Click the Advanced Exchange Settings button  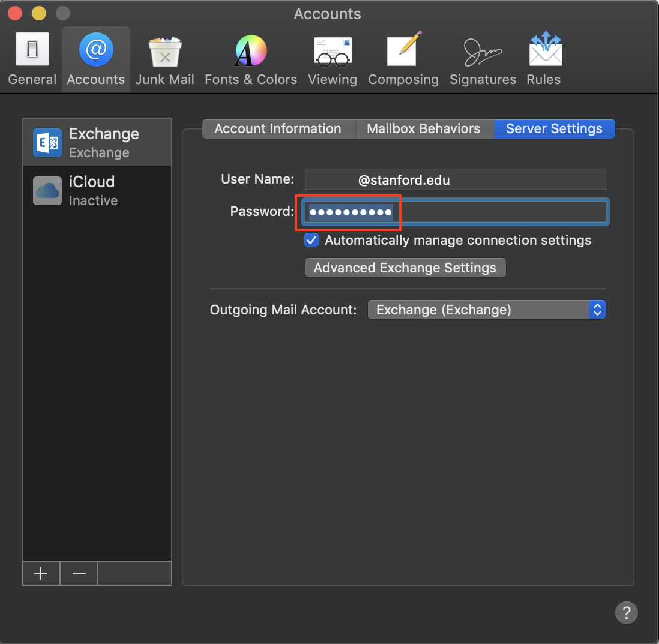tap(405, 268)
